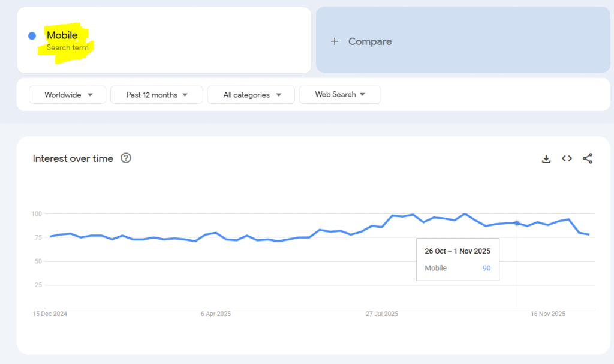614x364 pixels.
Task: Open the Interest over time help icon
Action: click(126, 158)
